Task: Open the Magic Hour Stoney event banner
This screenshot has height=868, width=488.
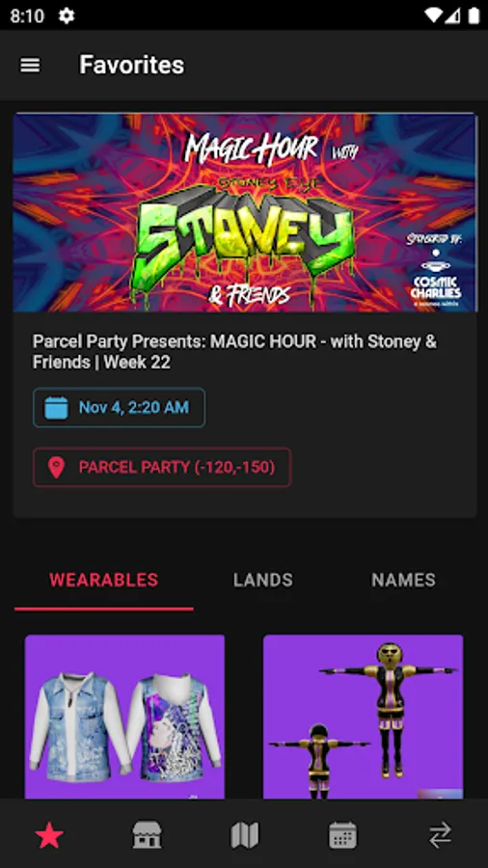Action: point(245,212)
